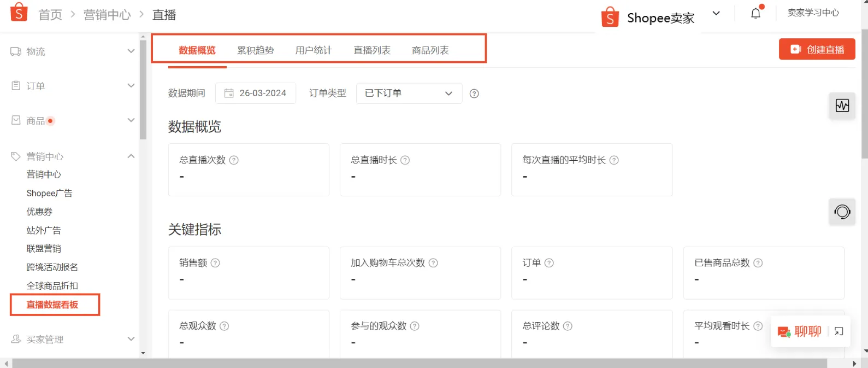Click the 商品 bag icon
The height and width of the screenshot is (368, 868).
16,120
